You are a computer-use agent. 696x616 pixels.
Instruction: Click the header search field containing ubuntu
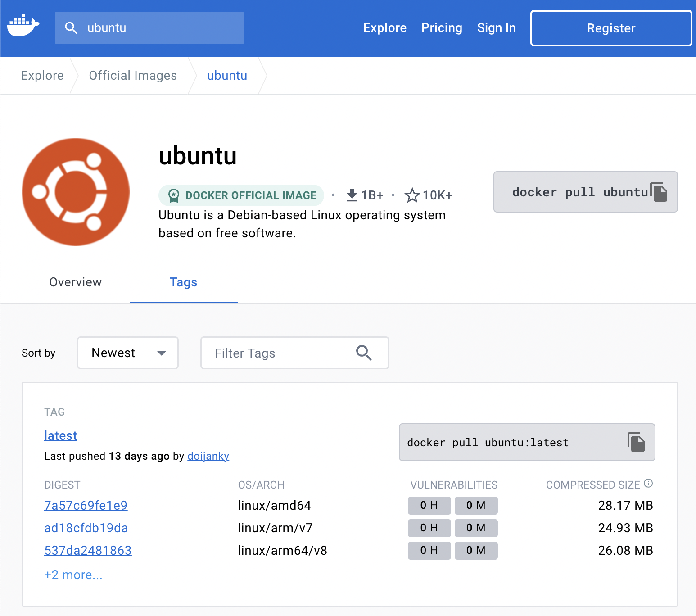click(x=149, y=28)
